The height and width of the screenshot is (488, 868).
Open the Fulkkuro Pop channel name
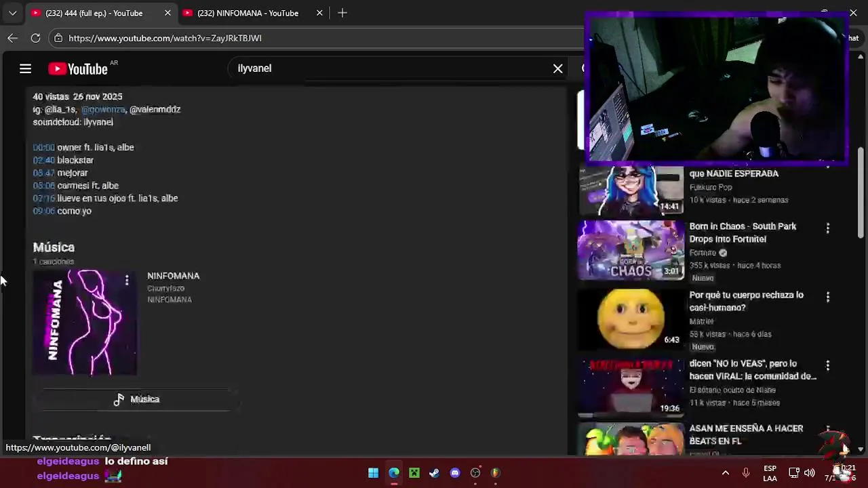coord(711,187)
